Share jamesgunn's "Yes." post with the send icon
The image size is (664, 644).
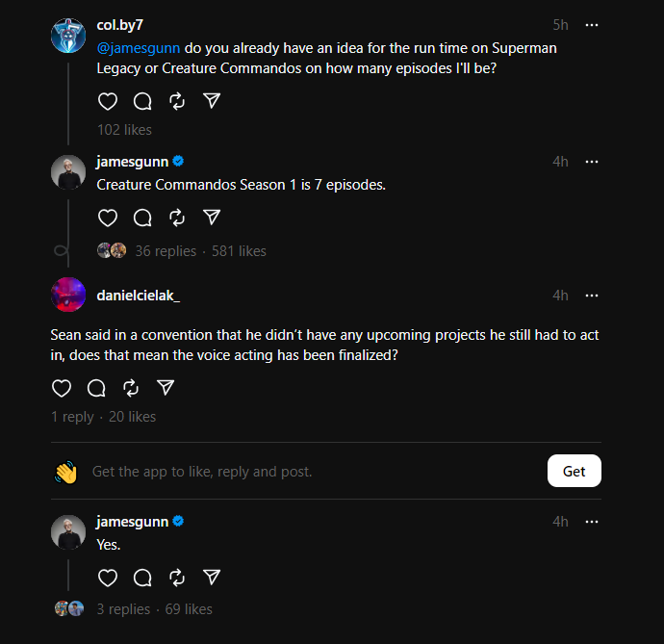pos(212,578)
